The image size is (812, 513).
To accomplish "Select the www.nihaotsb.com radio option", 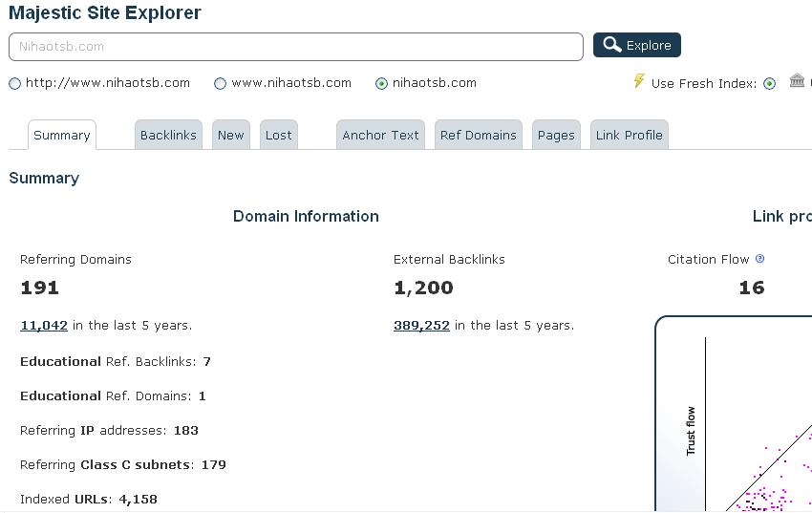I will (220, 83).
